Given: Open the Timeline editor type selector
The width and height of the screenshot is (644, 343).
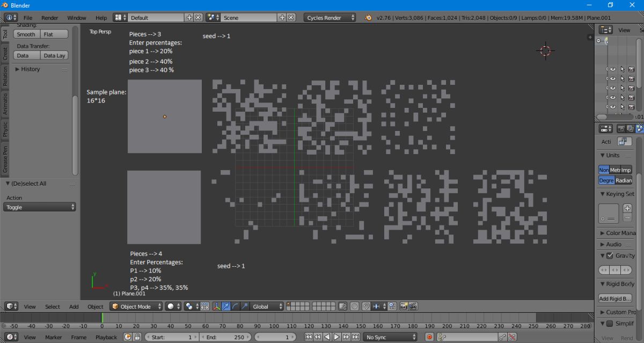Looking at the screenshot, I should (12, 337).
